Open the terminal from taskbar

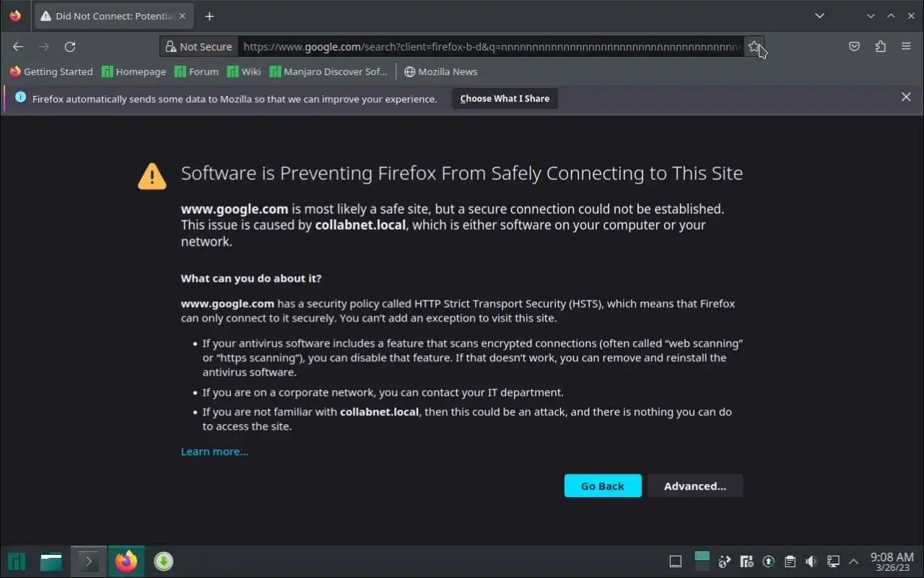(x=89, y=561)
